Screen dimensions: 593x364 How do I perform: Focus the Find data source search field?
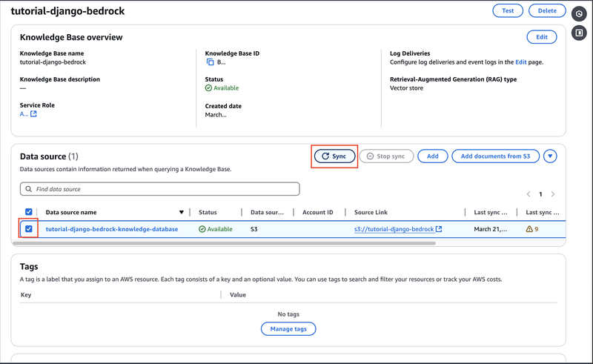[x=159, y=189]
